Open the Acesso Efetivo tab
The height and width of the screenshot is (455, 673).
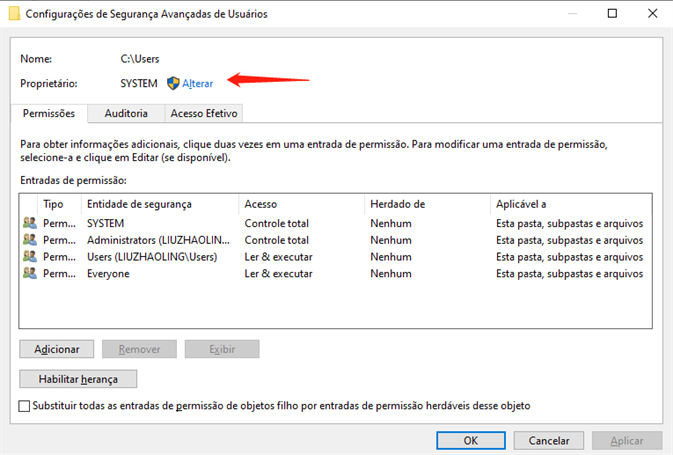click(204, 113)
